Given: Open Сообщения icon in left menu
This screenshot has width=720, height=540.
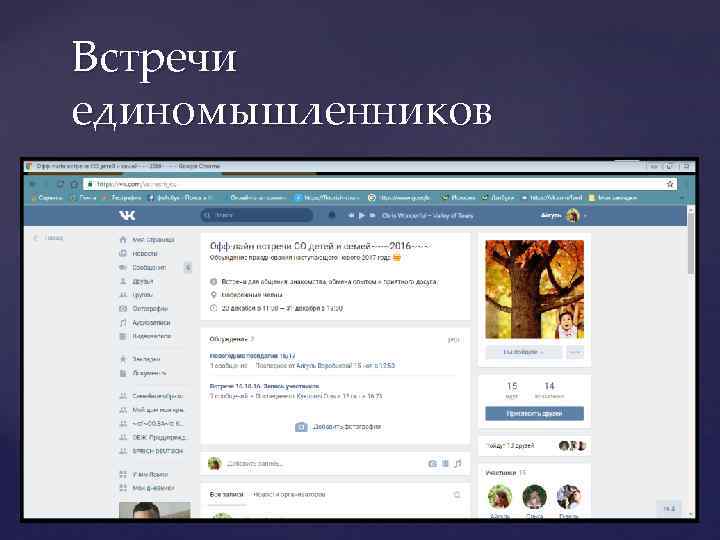Looking at the screenshot, I should point(123,267).
